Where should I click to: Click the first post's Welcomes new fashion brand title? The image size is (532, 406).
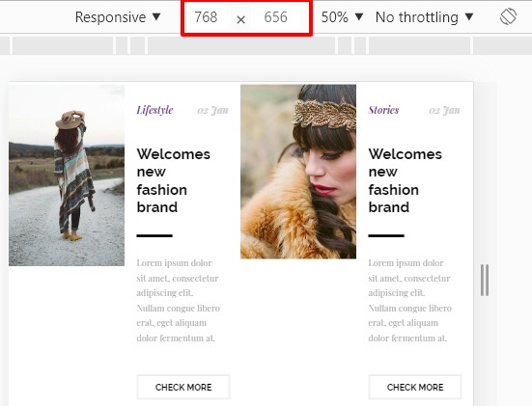click(174, 180)
